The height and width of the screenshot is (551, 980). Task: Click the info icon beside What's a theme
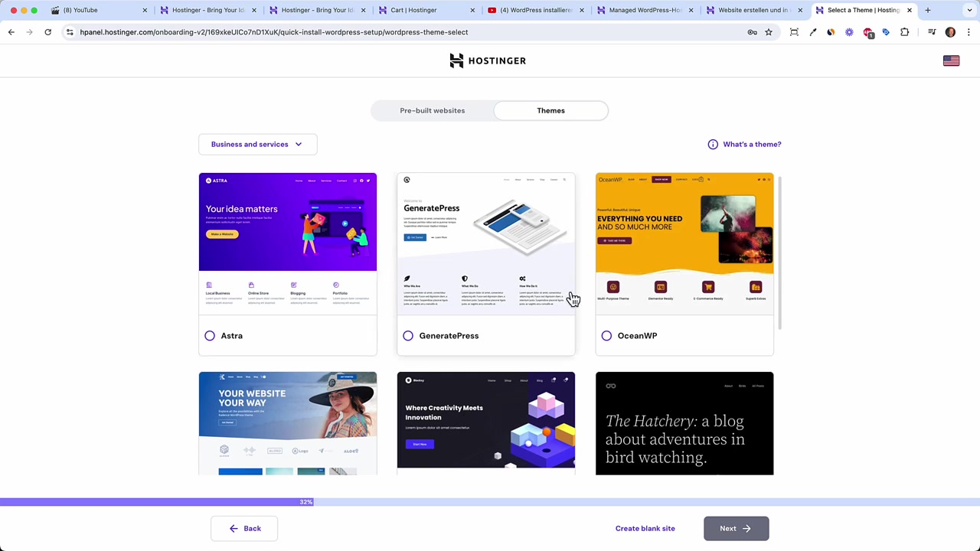pyautogui.click(x=713, y=144)
